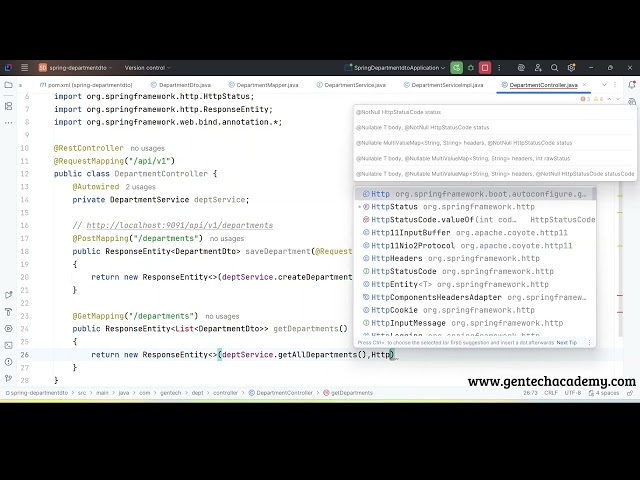Viewport: 640px width, 480px height.
Task: Switch to DepartmentService.java tab
Action: 351,85
